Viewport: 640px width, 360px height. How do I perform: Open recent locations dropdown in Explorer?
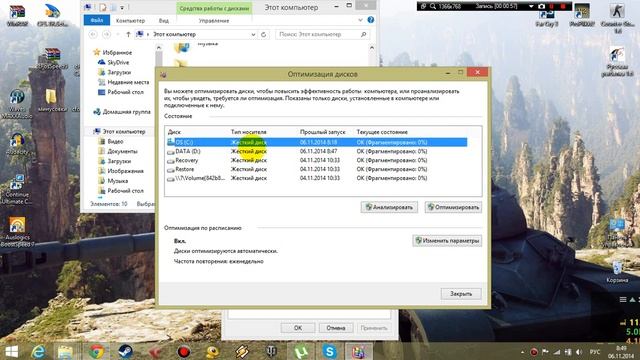coord(118,35)
